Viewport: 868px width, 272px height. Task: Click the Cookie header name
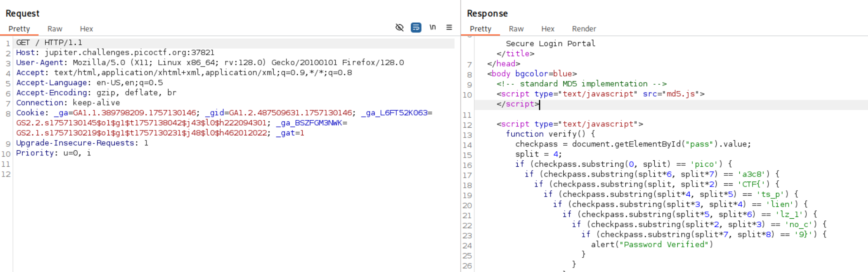tap(30, 113)
